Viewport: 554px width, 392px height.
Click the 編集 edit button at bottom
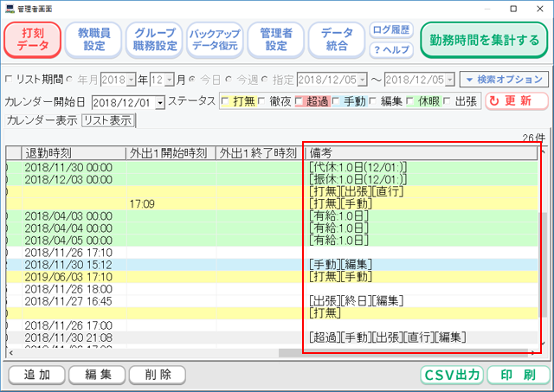(x=97, y=375)
